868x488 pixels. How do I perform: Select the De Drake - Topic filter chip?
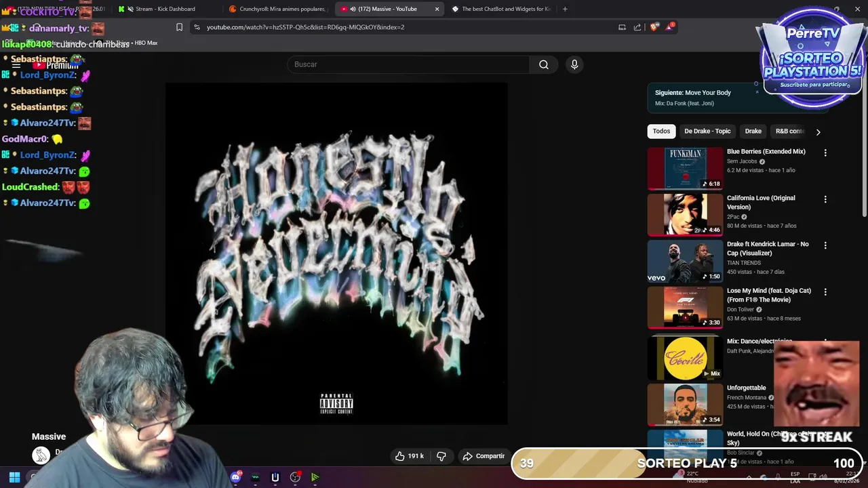[707, 131]
